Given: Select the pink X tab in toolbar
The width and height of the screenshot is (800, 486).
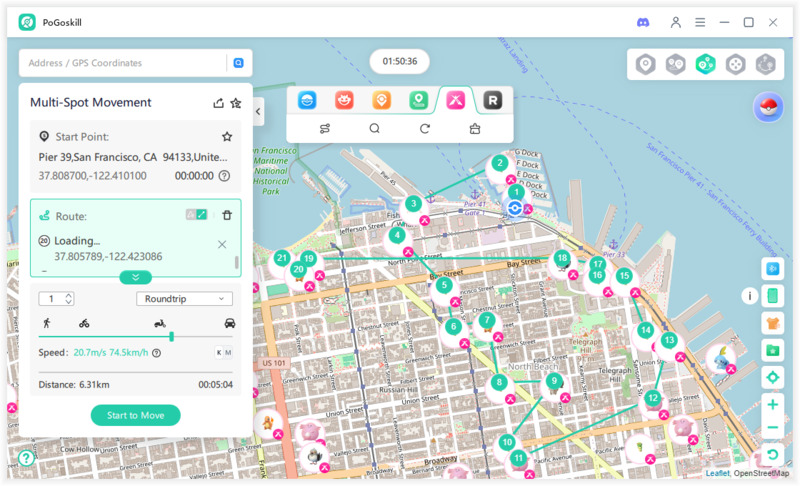Looking at the screenshot, I should (455, 100).
